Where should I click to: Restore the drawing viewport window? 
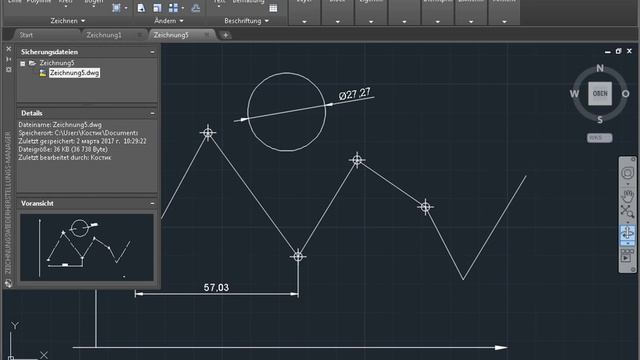click(x=618, y=51)
